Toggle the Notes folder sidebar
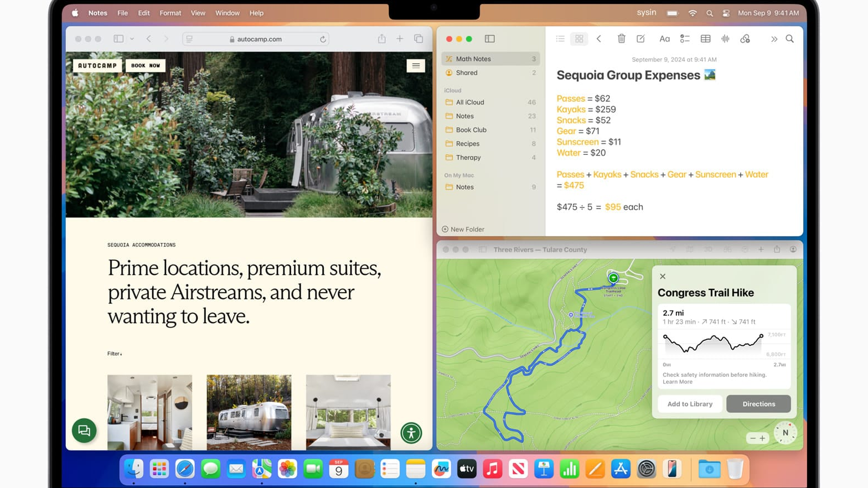The height and width of the screenshot is (488, 868). point(490,39)
